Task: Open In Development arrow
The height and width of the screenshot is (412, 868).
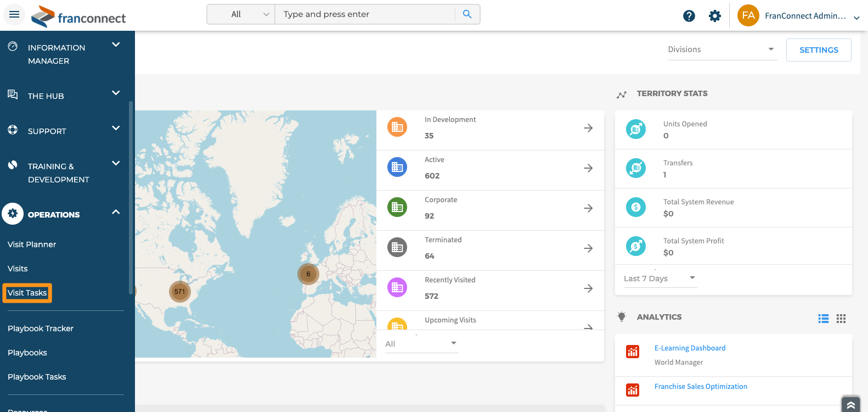Action: 588,128
